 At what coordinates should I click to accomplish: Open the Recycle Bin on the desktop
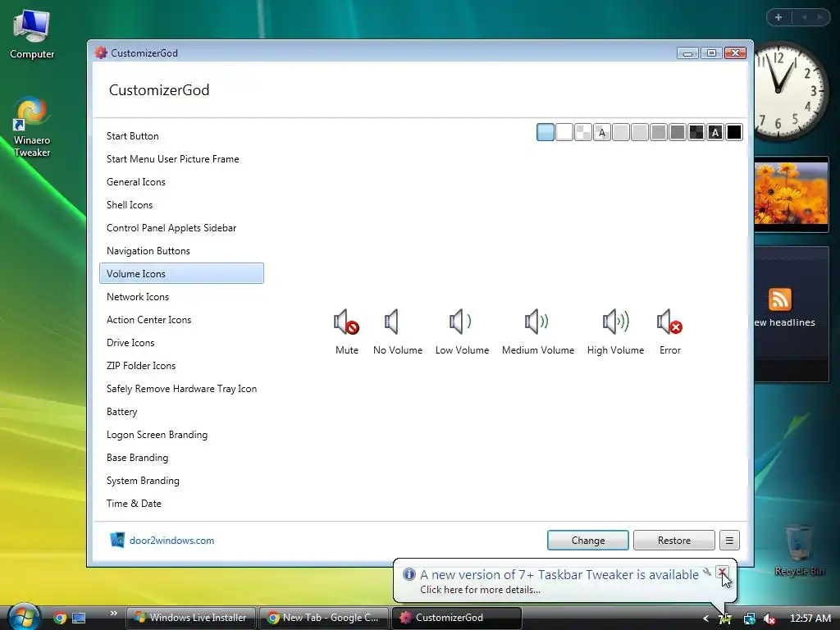[x=799, y=550]
